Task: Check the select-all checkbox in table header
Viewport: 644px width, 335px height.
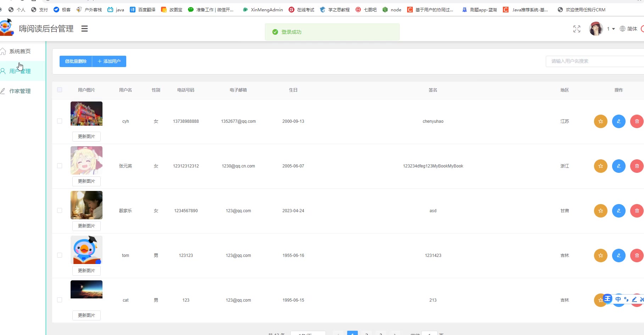Action: tap(60, 90)
